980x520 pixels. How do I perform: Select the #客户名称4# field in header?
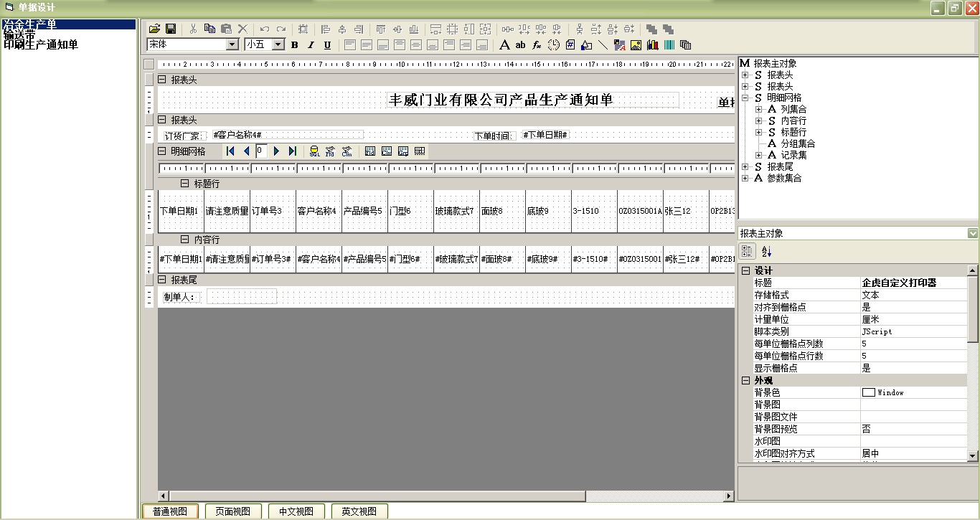coord(288,135)
